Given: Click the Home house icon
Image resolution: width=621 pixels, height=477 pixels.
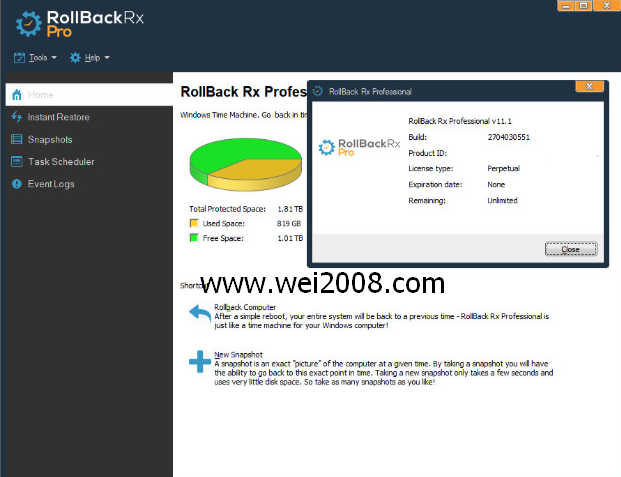Looking at the screenshot, I should (x=17, y=95).
